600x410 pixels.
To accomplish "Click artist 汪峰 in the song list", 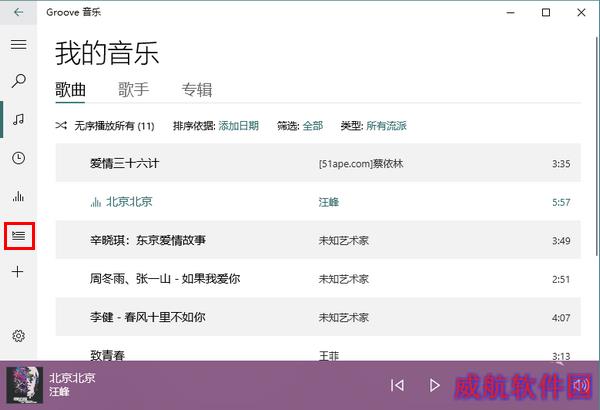I will (329, 202).
